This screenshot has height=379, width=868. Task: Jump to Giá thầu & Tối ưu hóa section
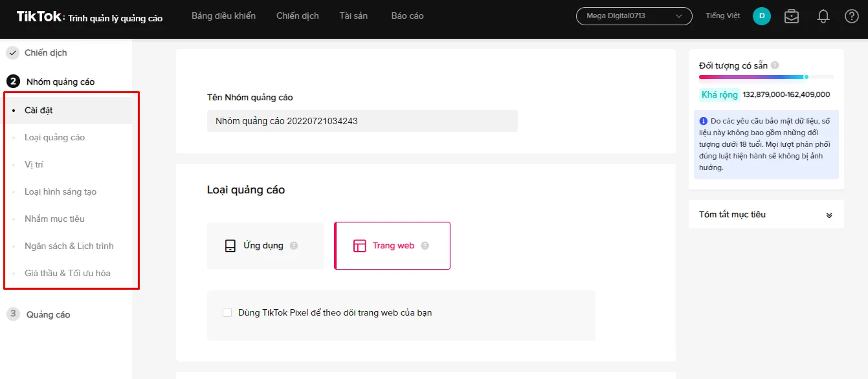pyautogui.click(x=68, y=273)
